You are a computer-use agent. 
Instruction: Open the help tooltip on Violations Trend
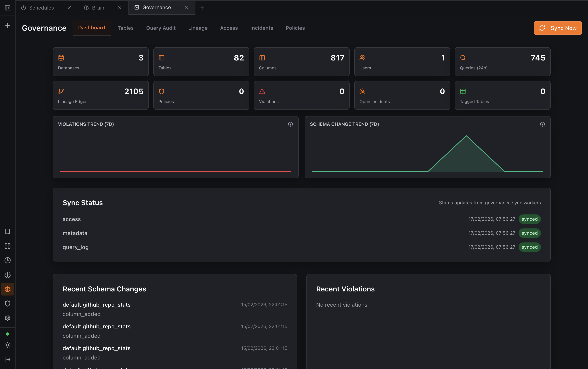(x=290, y=124)
